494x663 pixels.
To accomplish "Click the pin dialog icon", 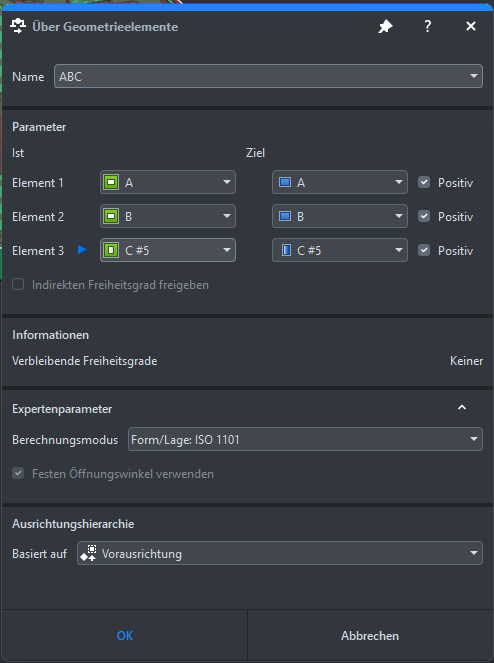I will pyautogui.click(x=385, y=27).
